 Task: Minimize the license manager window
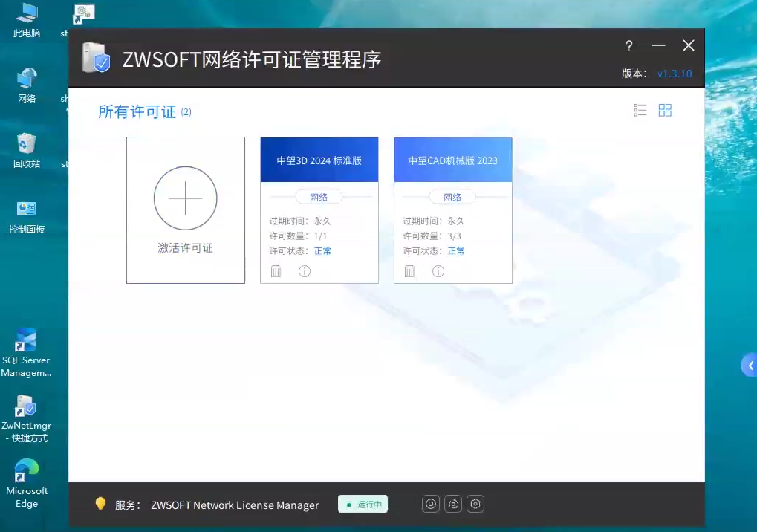pos(658,45)
